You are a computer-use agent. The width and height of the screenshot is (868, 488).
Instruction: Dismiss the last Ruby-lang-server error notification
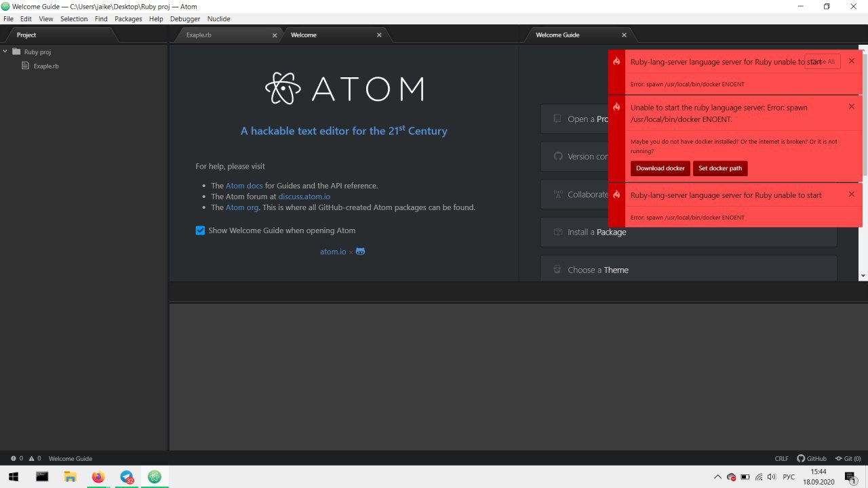852,195
